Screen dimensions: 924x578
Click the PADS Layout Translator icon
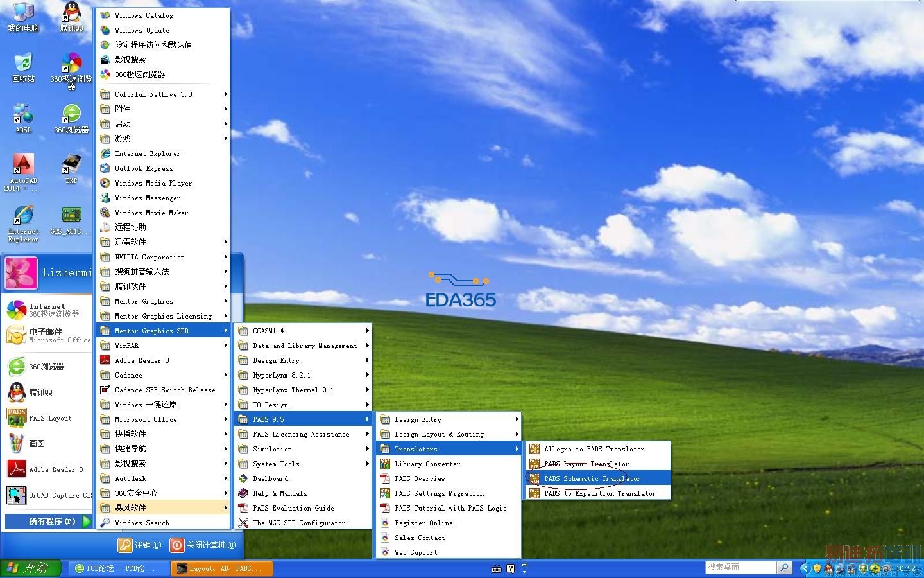(534, 464)
